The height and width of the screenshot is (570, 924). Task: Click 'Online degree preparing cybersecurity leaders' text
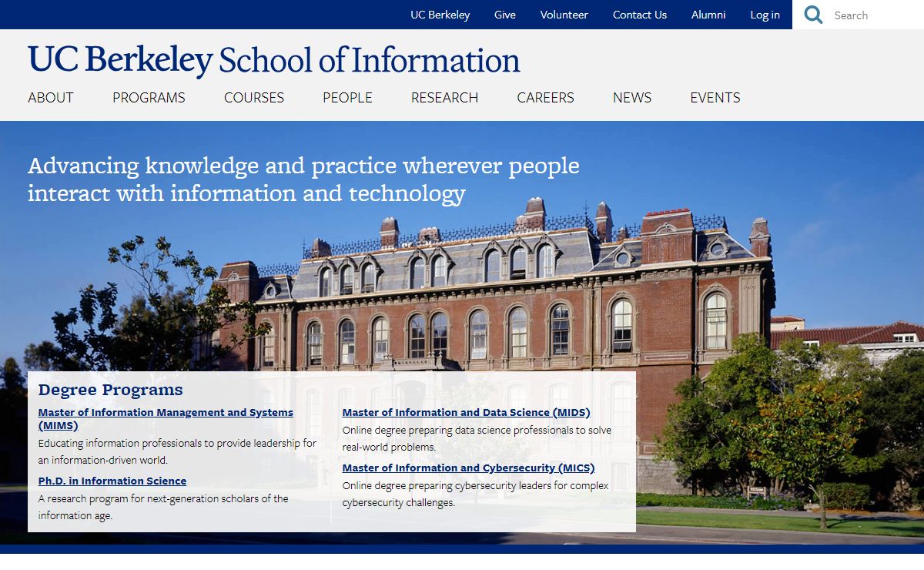[475, 494]
